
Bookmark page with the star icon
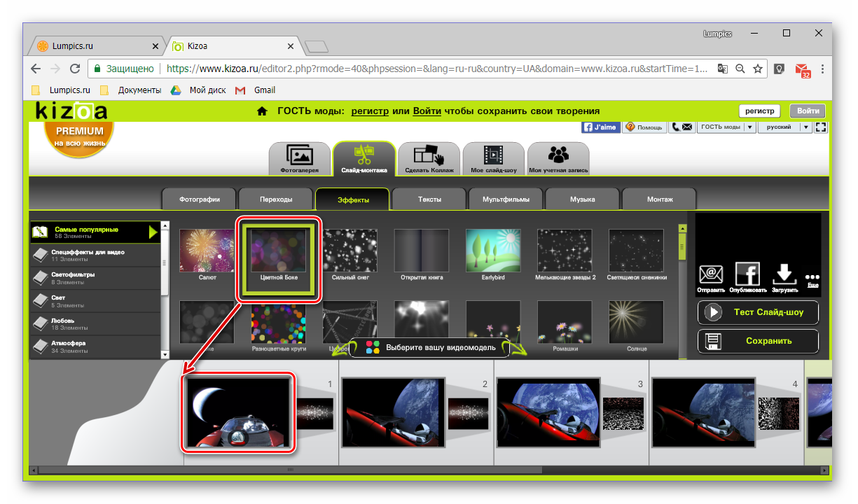click(x=758, y=69)
